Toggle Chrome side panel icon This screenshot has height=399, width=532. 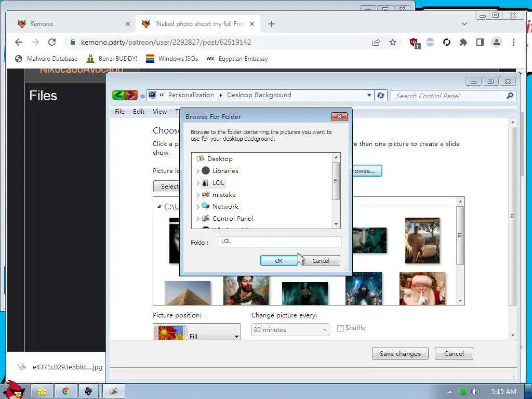tap(480, 42)
